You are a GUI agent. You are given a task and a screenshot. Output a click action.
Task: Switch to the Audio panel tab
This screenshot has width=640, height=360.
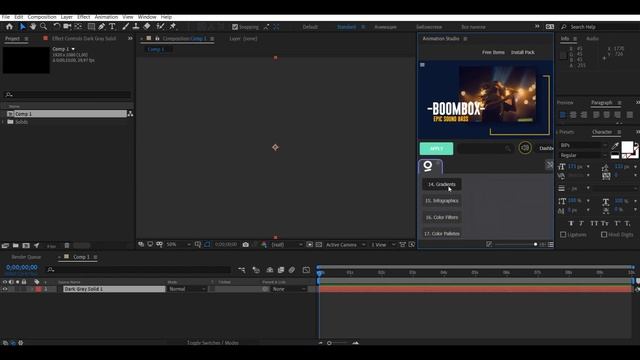click(592, 38)
